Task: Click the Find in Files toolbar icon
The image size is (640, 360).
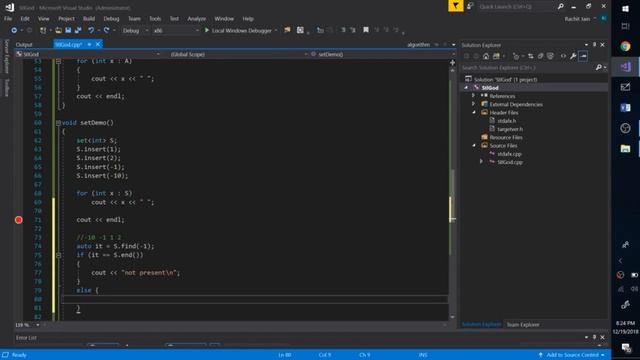Action: [287, 30]
